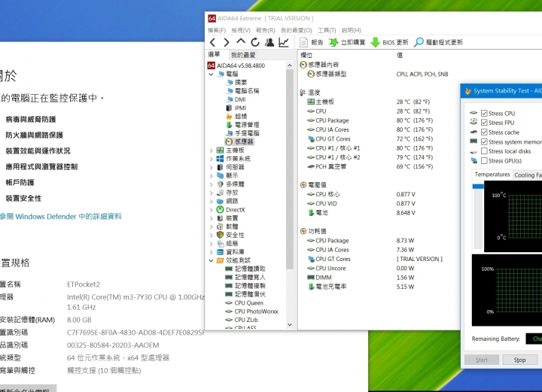Expand the 安全性 tree node

(x=212, y=235)
